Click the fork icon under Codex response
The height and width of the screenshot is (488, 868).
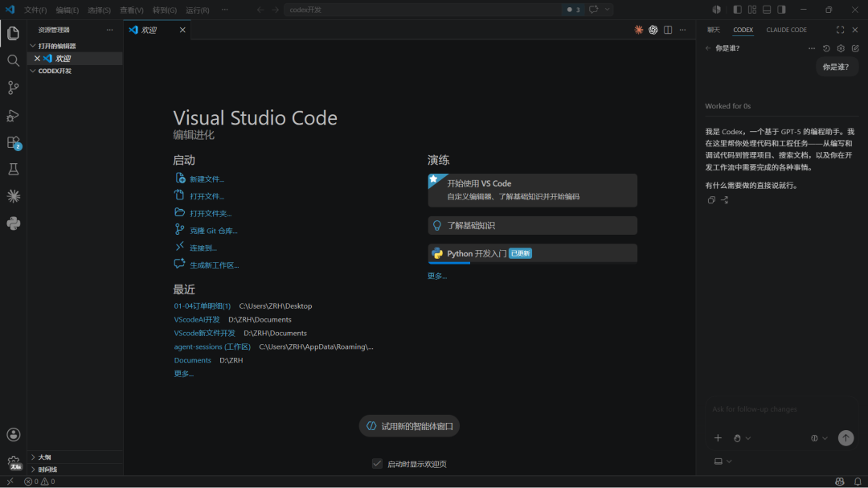tap(725, 200)
